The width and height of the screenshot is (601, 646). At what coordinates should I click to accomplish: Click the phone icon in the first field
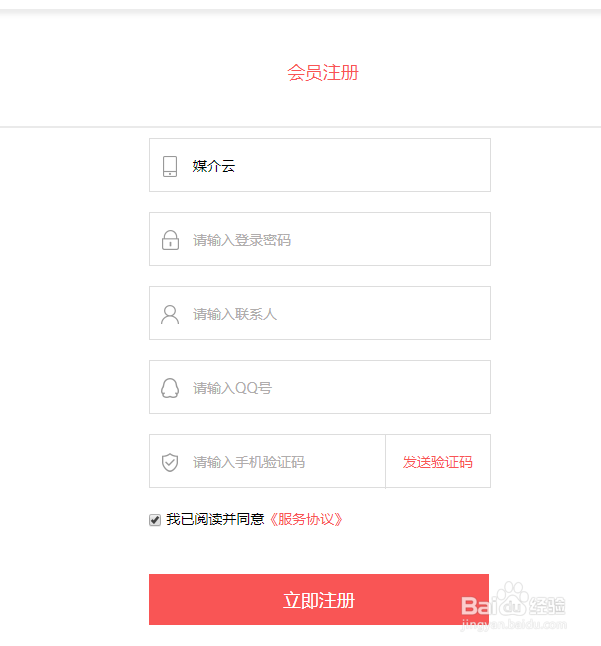170,166
